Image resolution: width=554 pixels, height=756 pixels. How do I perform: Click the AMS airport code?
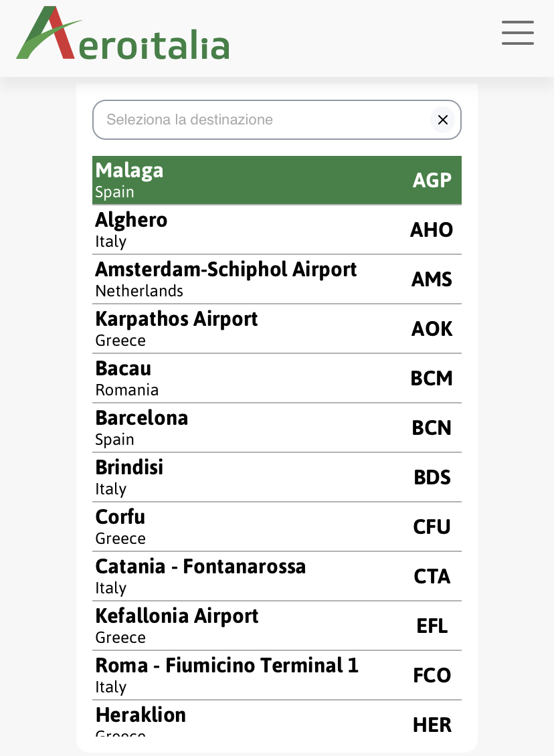click(432, 280)
